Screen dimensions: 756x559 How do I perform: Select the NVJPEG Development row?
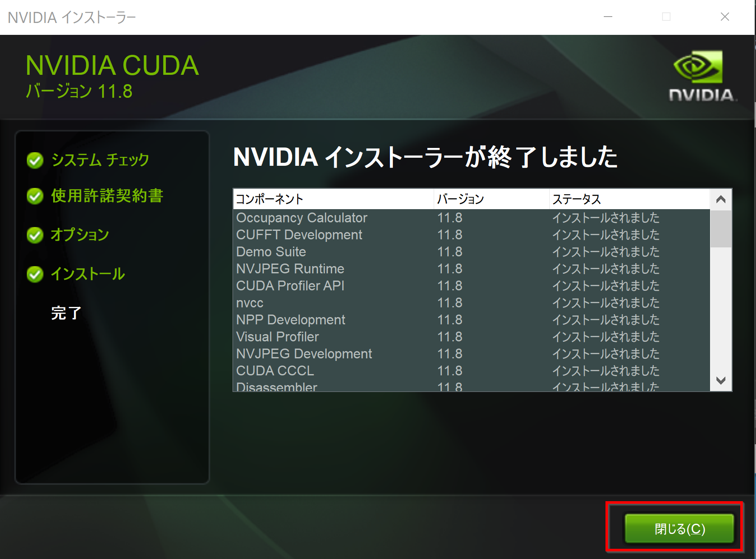472,354
